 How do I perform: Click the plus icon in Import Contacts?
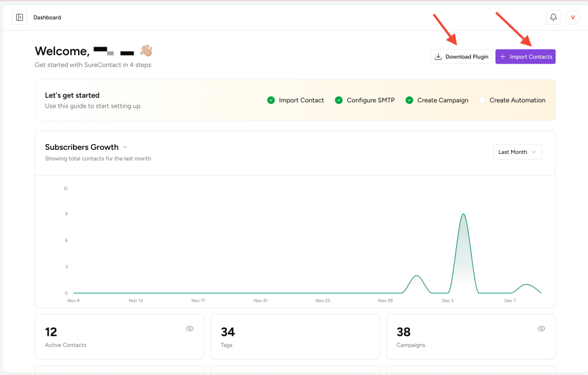[x=502, y=57]
